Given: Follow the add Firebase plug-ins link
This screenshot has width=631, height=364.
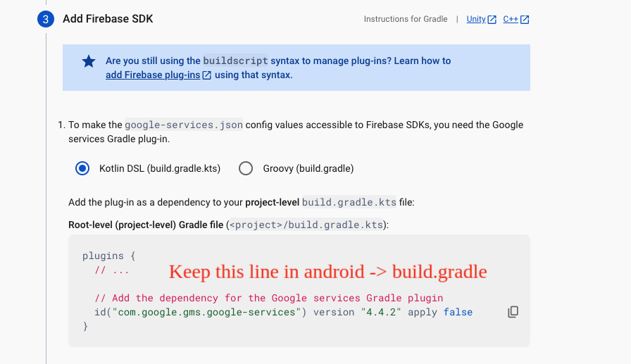Looking at the screenshot, I should [153, 75].
